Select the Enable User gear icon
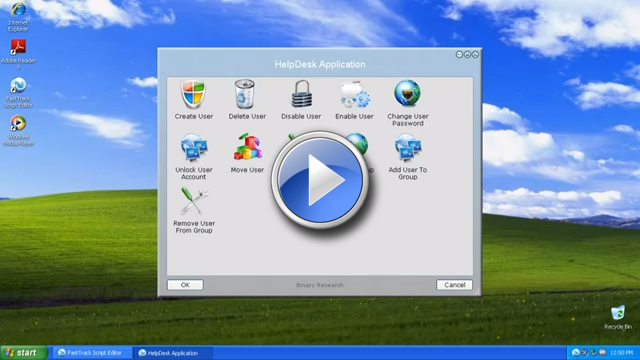Viewport: 640px width, 360px height. tap(355, 94)
